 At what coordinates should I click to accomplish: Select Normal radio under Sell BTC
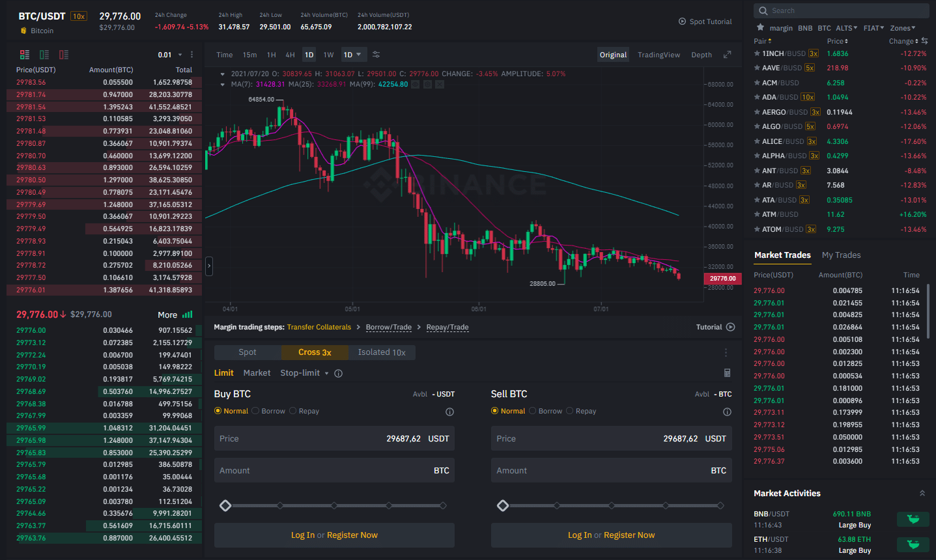(x=495, y=411)
